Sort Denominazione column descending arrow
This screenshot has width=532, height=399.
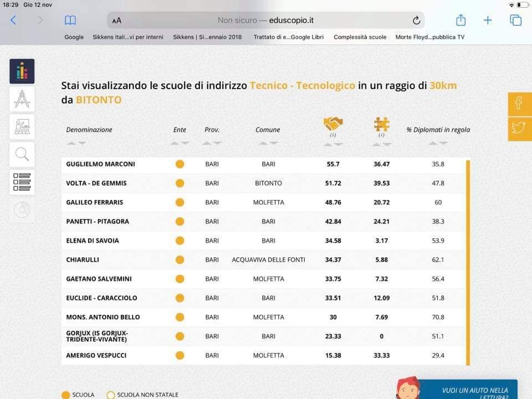coord(82,143)
